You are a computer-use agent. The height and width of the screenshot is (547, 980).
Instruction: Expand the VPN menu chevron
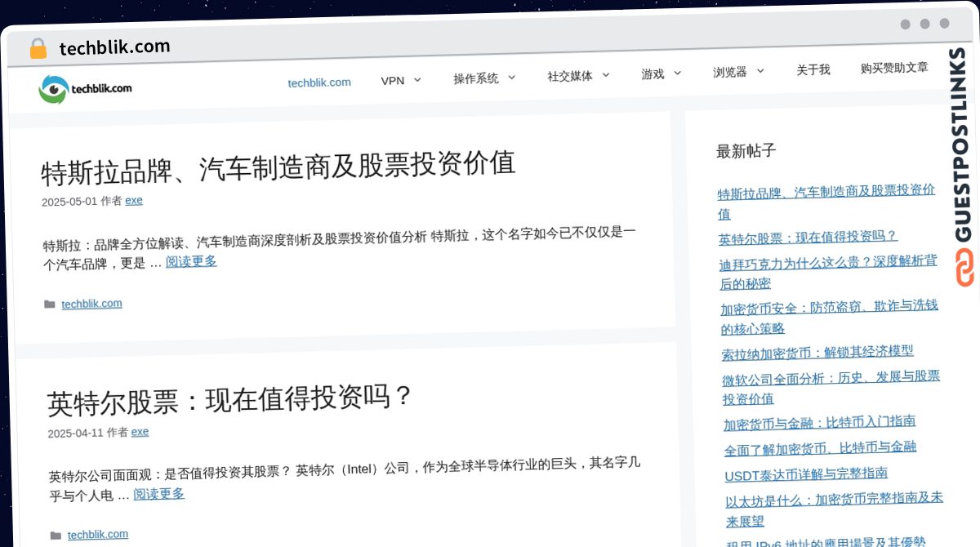[417, 80]
